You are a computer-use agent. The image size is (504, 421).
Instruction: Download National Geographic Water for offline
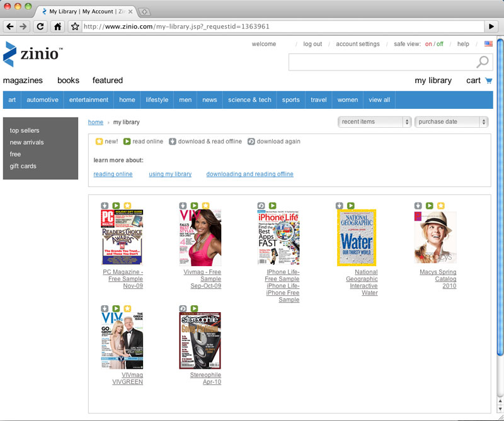tap(340, 206)
